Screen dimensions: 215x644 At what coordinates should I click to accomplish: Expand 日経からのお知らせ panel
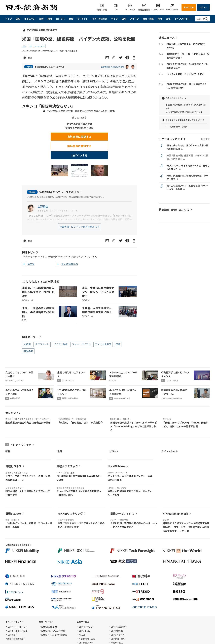point(185,98)
